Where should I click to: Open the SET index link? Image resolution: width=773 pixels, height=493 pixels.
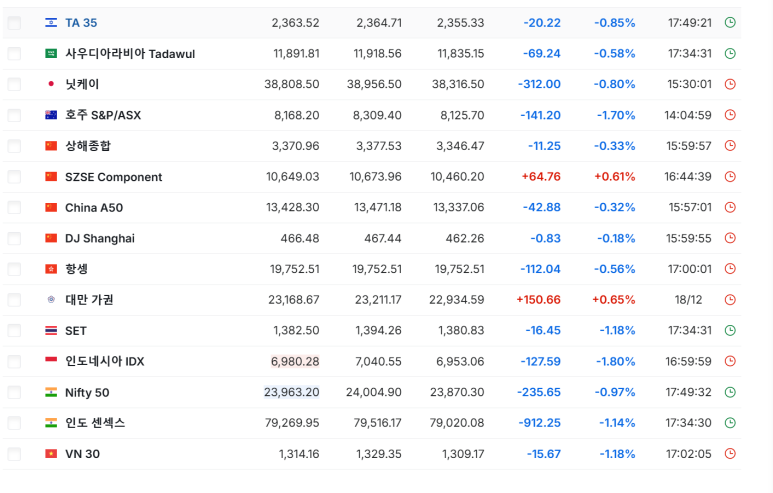[x=76, y=331]
